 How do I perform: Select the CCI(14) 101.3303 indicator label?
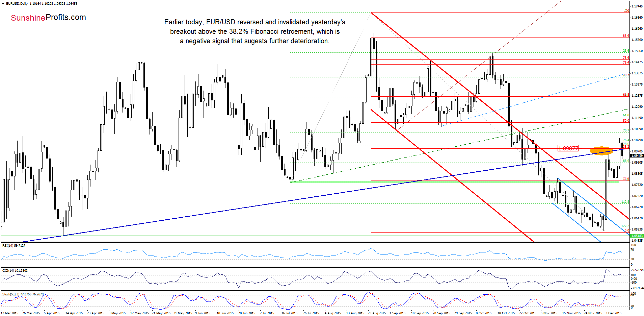click(x=15, y=271)
